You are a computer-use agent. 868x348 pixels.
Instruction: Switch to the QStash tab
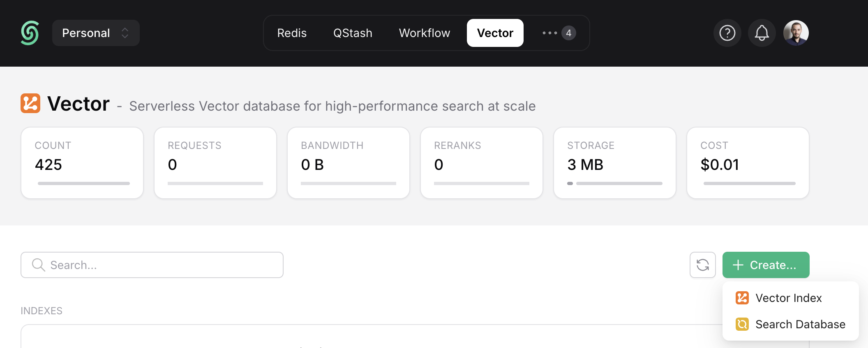[353, 33]
